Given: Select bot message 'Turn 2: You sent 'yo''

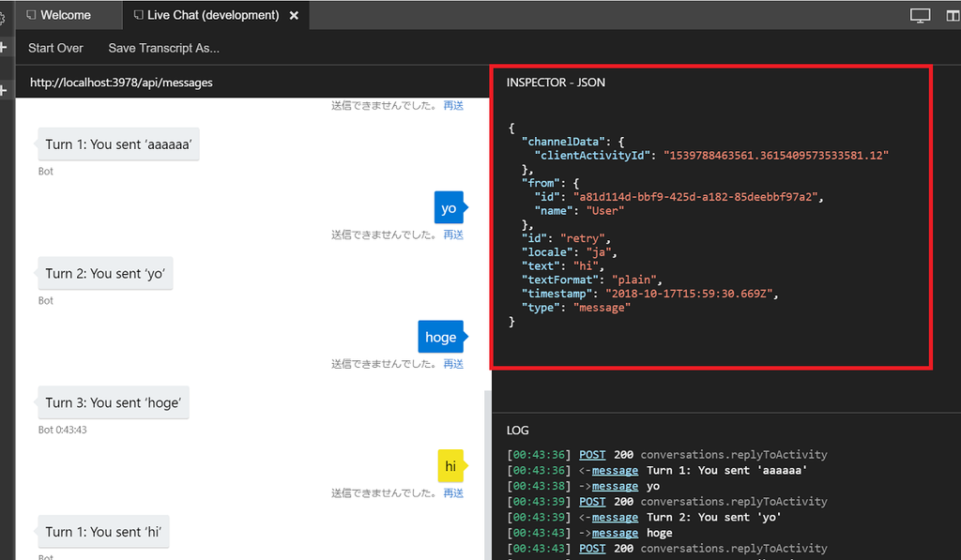Looking at the screenshot, I should pos(105,274).
